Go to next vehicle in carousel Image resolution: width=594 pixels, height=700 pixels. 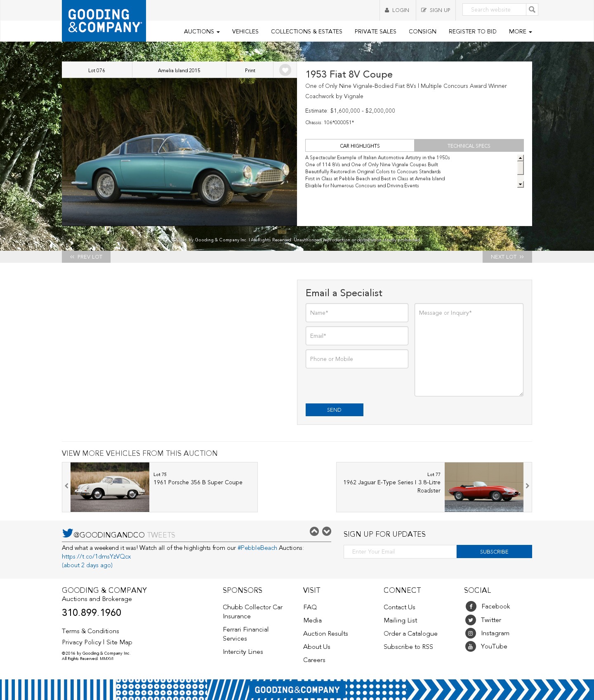pyautogui.click(x=528, y=486)
